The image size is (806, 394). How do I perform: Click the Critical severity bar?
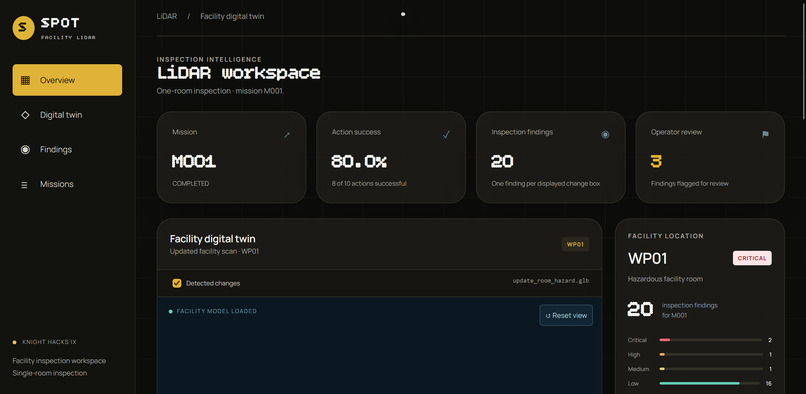pos(710,340)
